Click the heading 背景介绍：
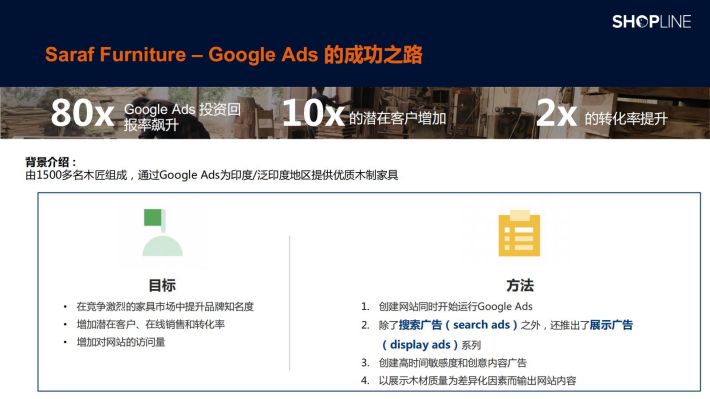 (x=51, y=162)
